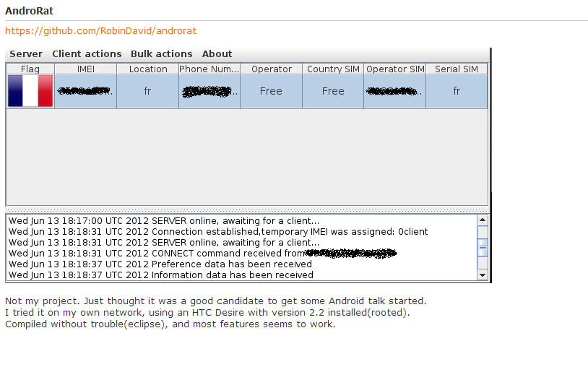Click the Operator column header
Image resolution: width=588 pixels, height=367 pixels.
click(x=271, y=69)
